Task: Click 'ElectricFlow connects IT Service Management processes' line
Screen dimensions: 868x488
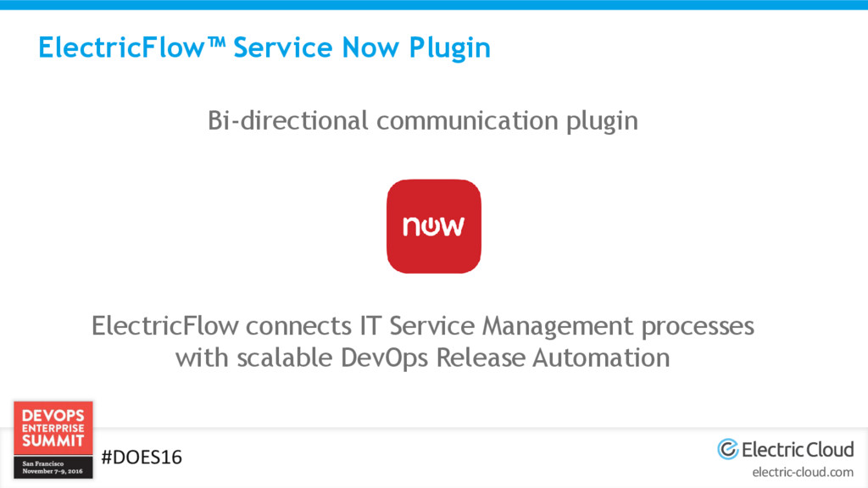Action: 423,326
